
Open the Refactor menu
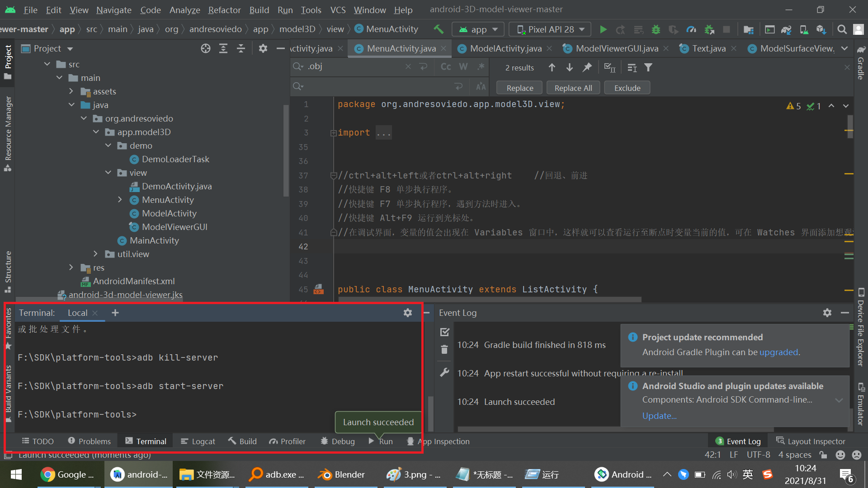(224, 9)
